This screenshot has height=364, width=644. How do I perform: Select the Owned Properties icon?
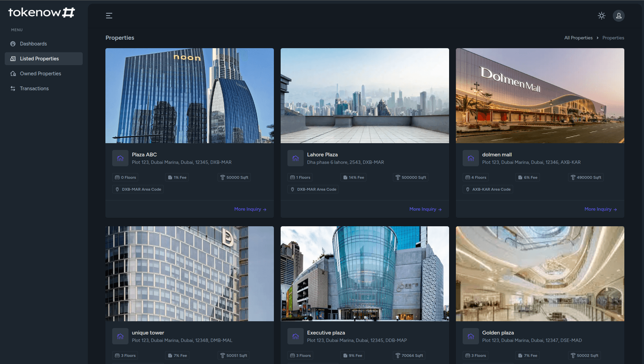pos(13,73)
